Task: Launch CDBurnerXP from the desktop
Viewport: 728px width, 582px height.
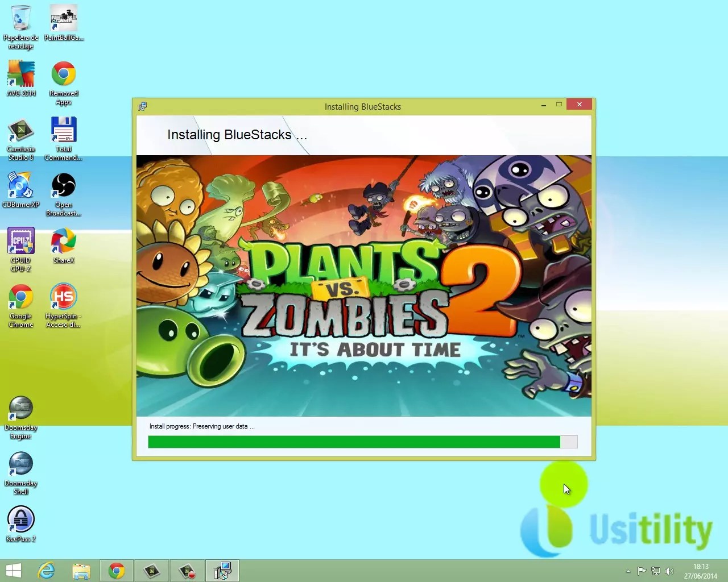Action: pyautogui.click(x=21, y=186)
